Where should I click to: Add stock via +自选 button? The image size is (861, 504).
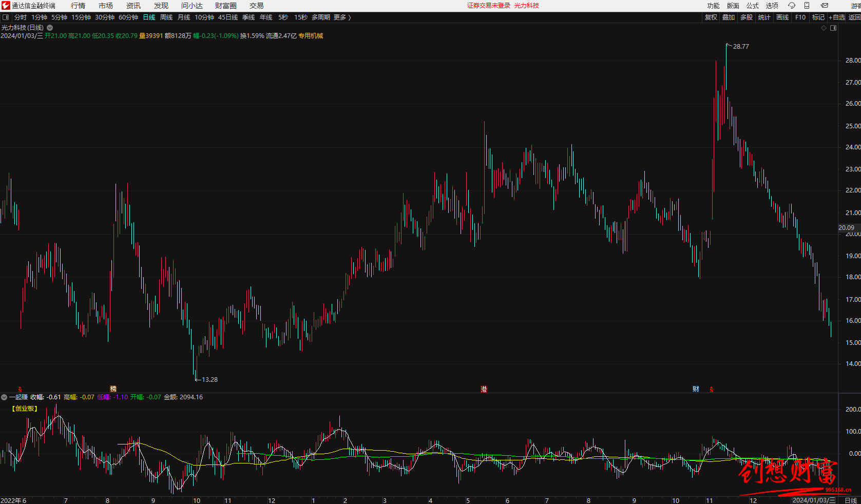point(837,17)
